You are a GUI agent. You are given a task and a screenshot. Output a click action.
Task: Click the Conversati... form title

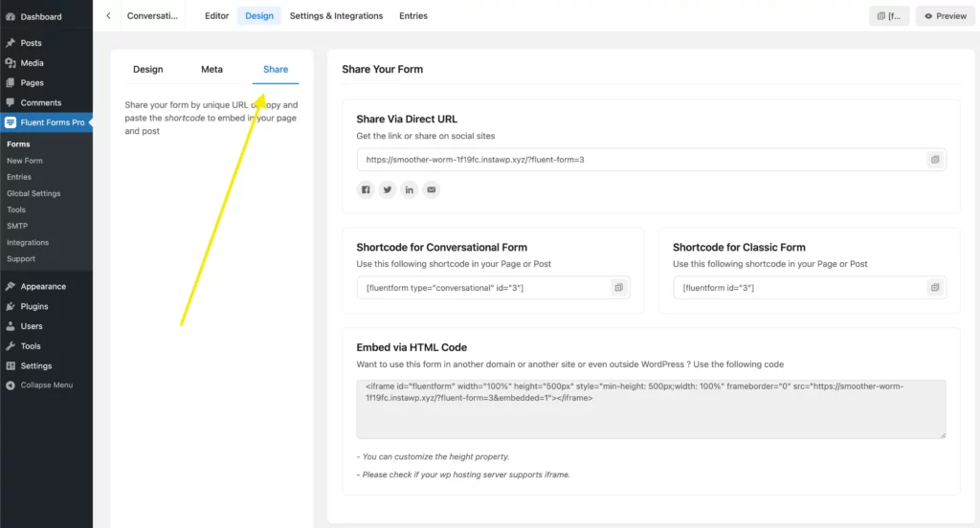pos(152,15)
